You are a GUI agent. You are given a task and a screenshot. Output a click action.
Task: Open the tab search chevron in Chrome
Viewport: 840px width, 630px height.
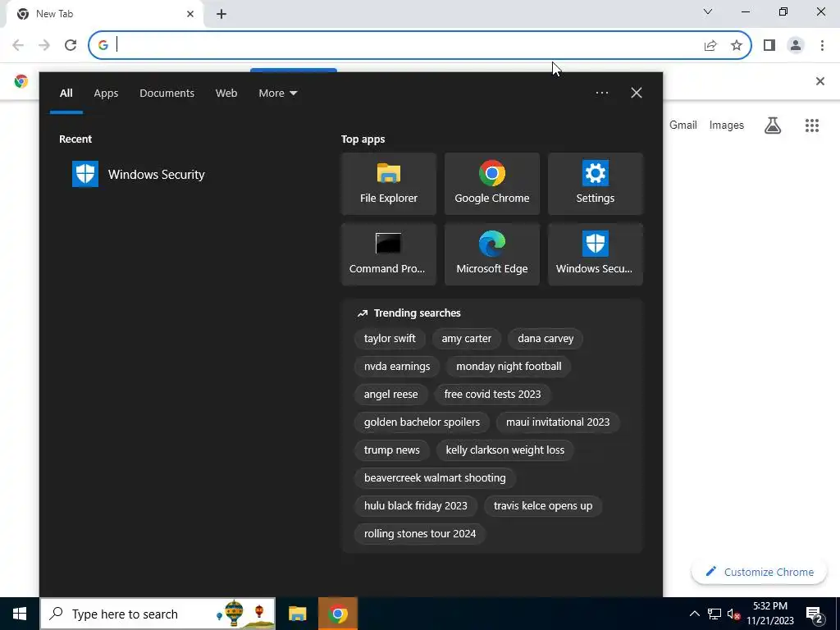pyautogui.click(x=708, y=11)
